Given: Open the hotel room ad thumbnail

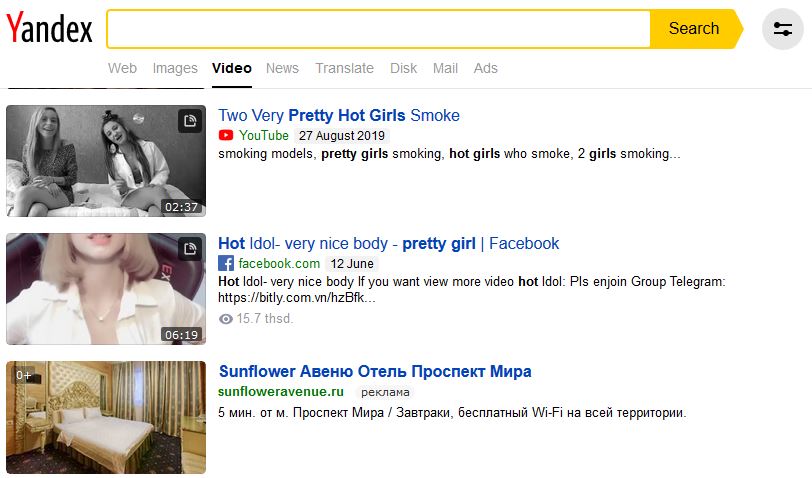Looking at the screenshot, I should [x=105, y=417].
